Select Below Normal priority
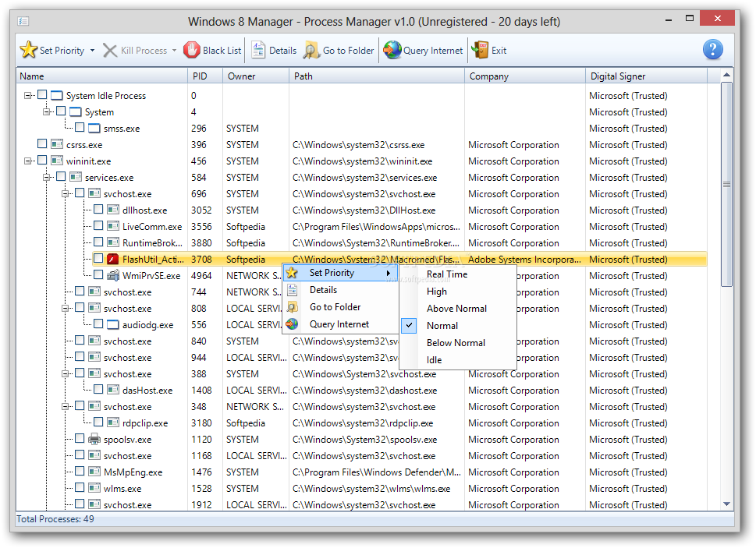This screenshot has width=756, height=548. 459,343
